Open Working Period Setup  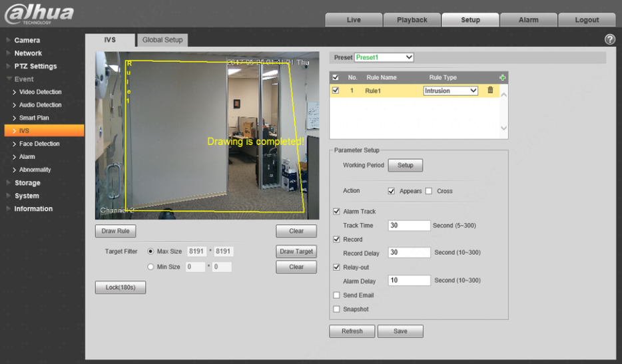(405, 165)
